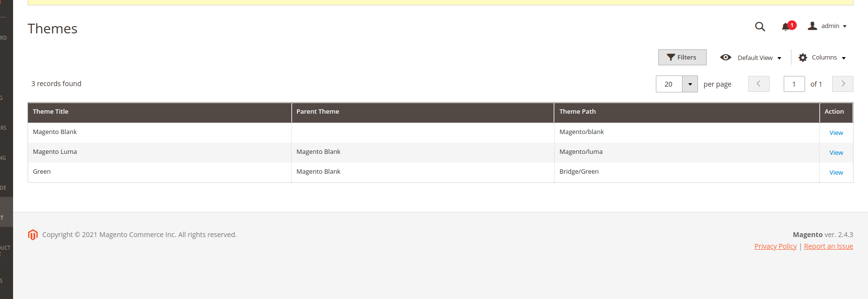The image size is (868, 299).
Task: Click the Themes page heading
Action: click(x=52, y=29)
